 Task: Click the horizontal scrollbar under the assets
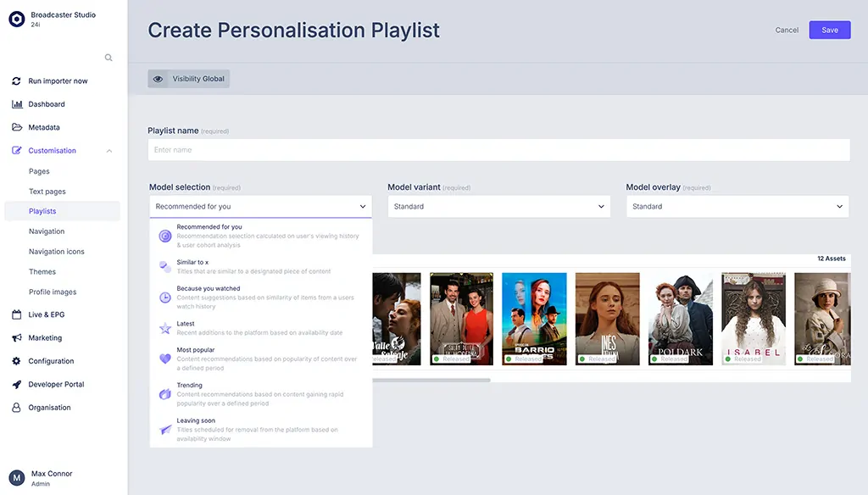coord(431,380)
